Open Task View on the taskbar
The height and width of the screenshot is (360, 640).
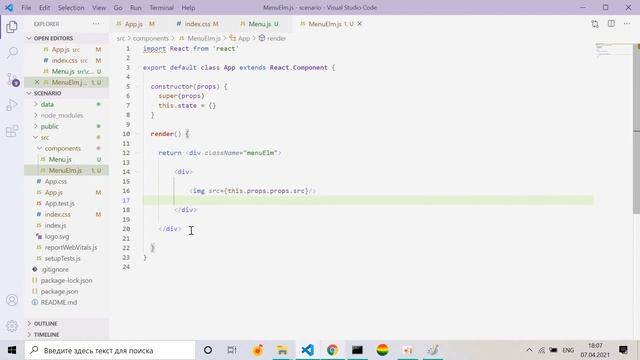pos(232,350)
